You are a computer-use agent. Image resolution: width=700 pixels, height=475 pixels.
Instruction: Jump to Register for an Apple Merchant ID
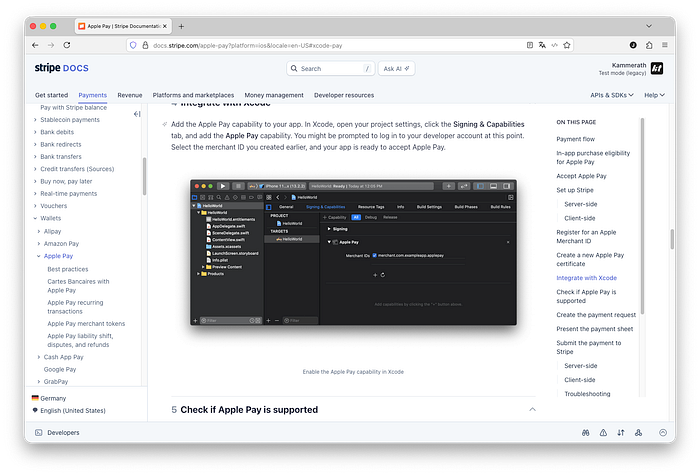tap(586, 237)
